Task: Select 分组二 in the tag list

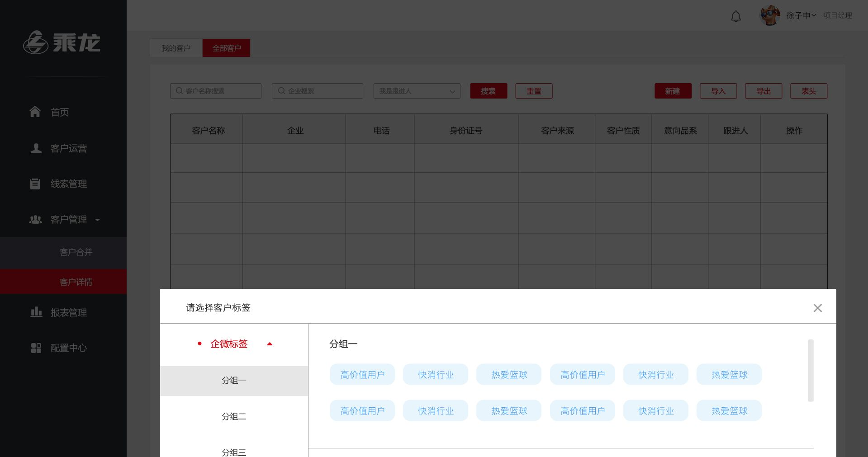Action: (234, 417)
